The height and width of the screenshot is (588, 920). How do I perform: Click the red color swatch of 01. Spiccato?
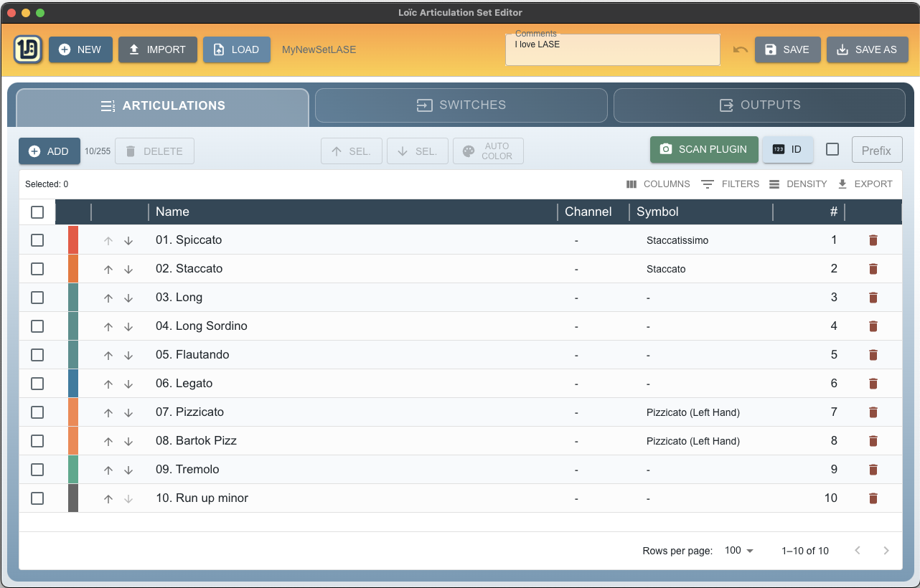[x=73, y=240]
